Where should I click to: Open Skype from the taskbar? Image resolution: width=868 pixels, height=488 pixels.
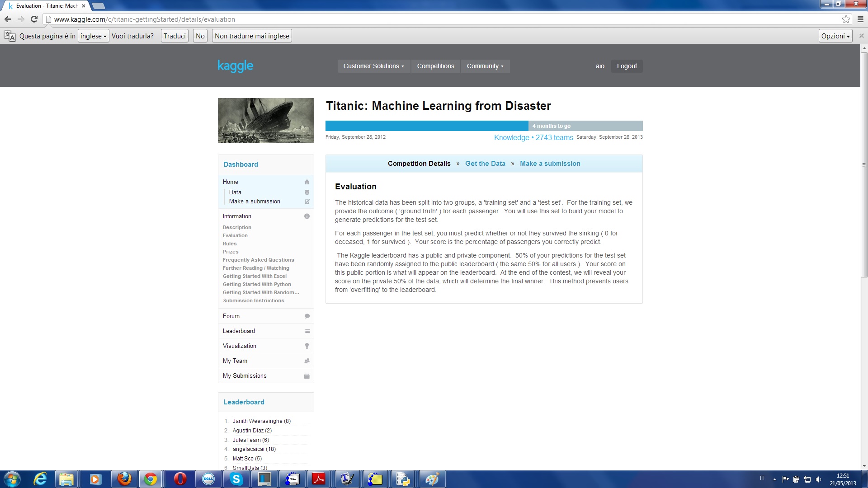(236, 479)
